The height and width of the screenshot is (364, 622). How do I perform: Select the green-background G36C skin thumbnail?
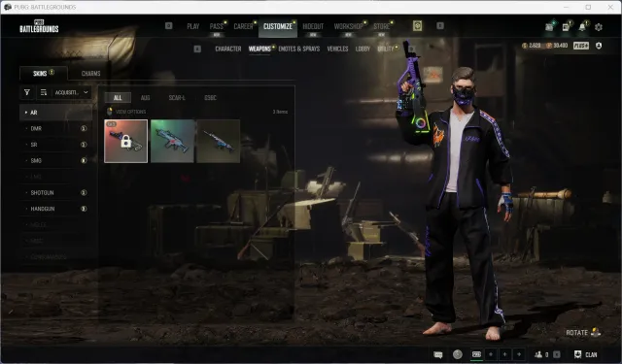point(172,142)
